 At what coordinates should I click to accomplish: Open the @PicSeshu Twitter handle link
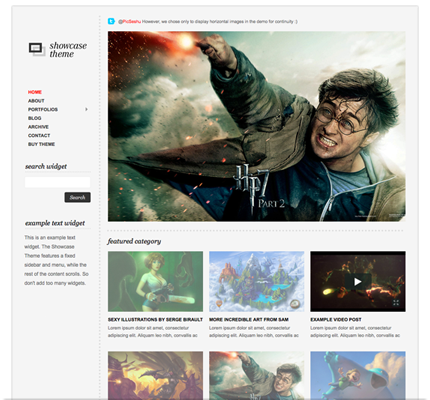pyautogui.click(x=129, y=21)
